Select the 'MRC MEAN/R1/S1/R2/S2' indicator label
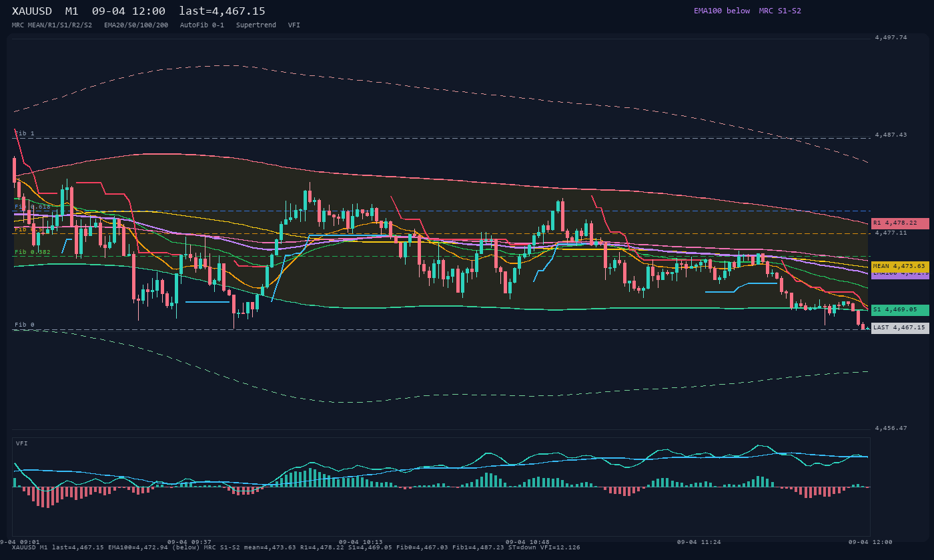 [x=52, y=25]
